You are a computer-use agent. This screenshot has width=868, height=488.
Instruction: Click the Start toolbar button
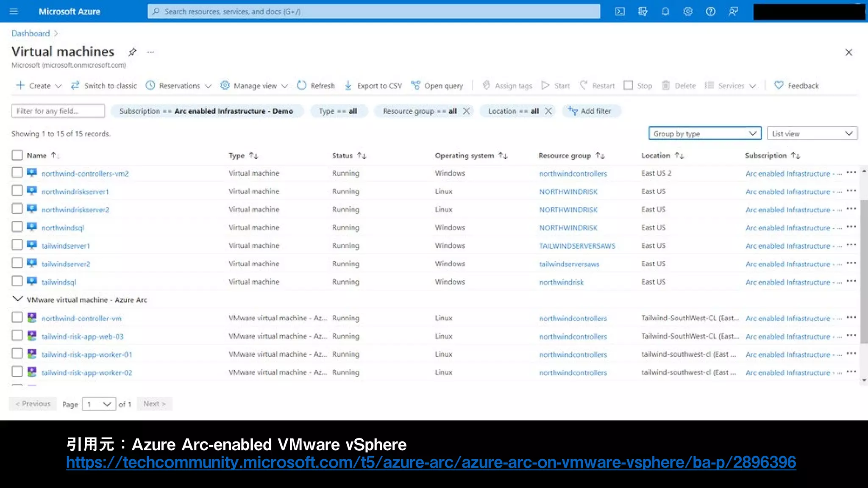[x=556, y=86]
